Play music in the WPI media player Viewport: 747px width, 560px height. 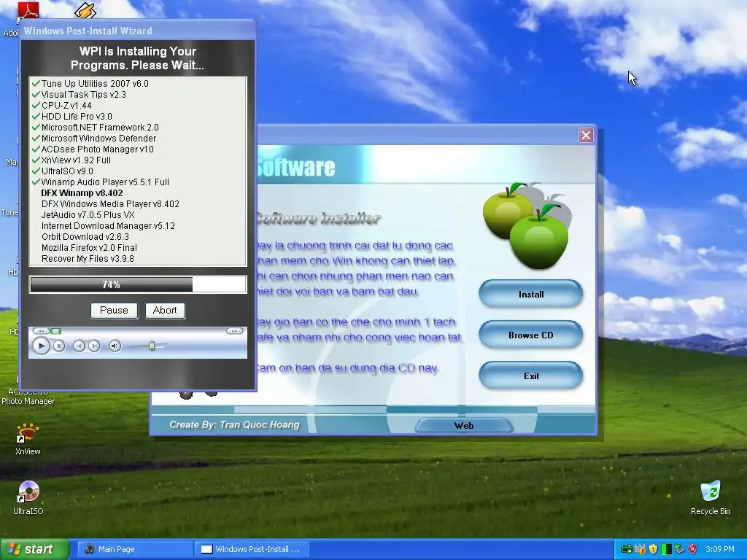[x=42, y=346]
